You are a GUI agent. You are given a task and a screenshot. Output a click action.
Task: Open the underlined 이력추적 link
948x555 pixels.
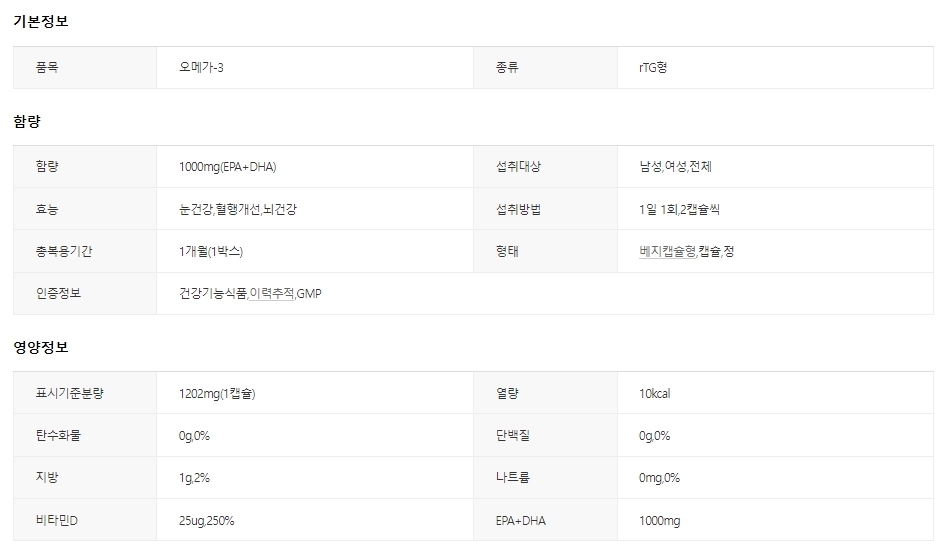tap(271, 294)
